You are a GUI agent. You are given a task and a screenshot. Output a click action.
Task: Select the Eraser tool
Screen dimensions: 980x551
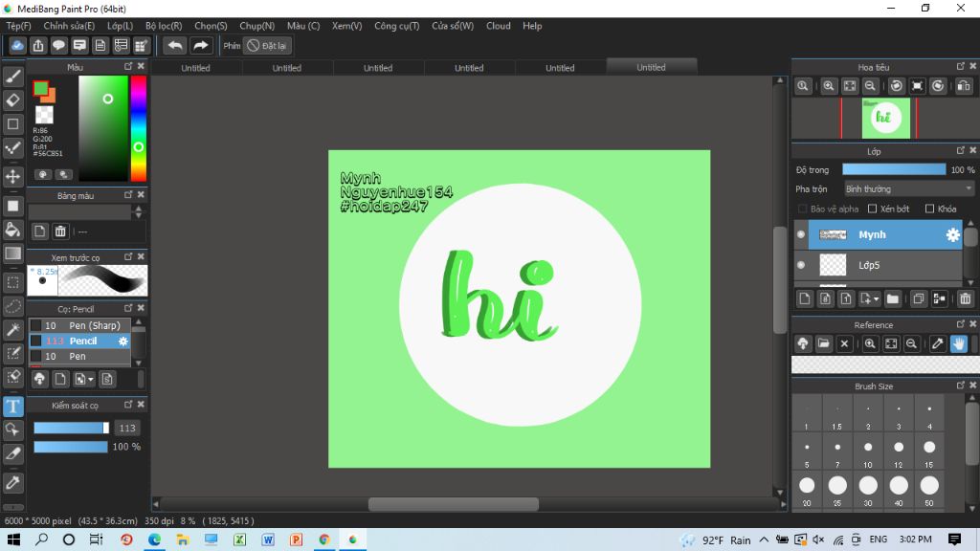tap(13, 99)
